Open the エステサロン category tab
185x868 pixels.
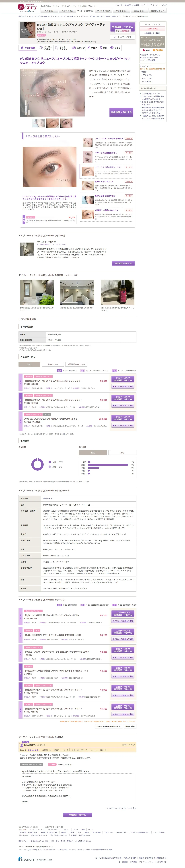pos(140,11)
